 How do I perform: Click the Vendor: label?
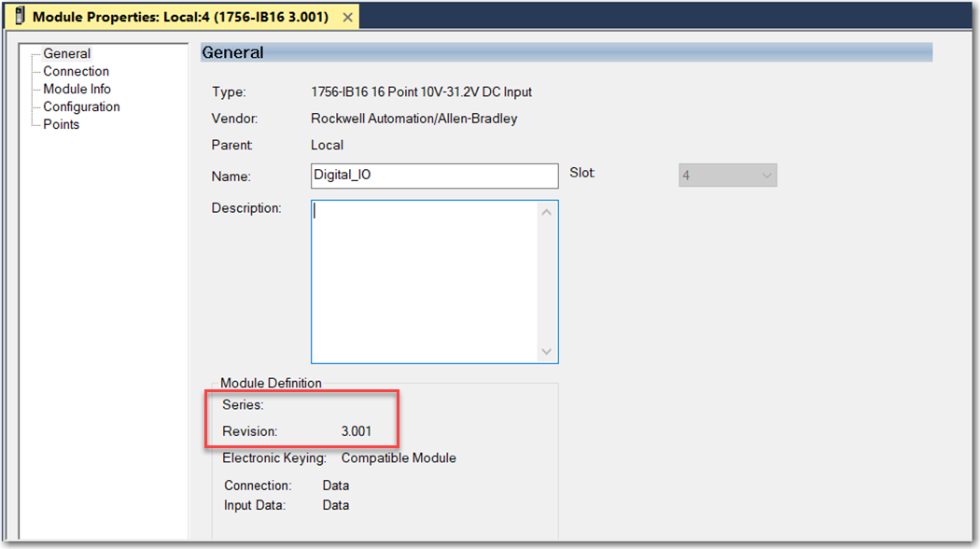tap(234, 119)
